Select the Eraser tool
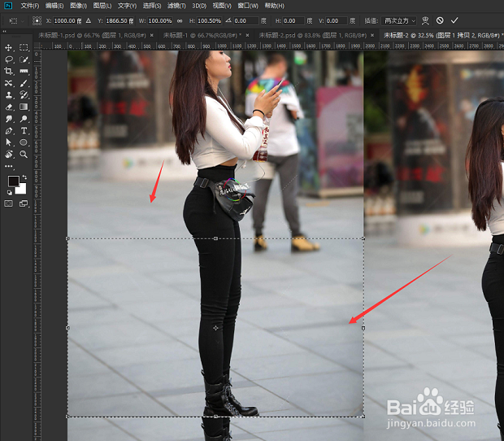The height and width of the screenshot is (441, 504). [9, 107]
